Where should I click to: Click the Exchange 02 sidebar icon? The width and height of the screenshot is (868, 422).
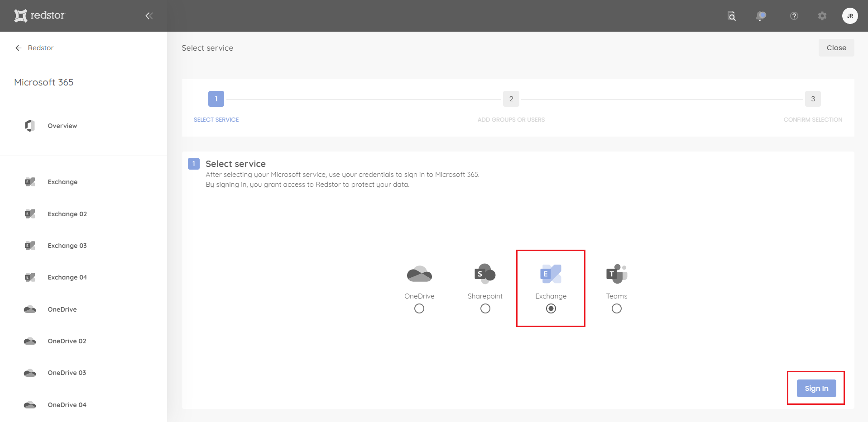coord(30,214)
